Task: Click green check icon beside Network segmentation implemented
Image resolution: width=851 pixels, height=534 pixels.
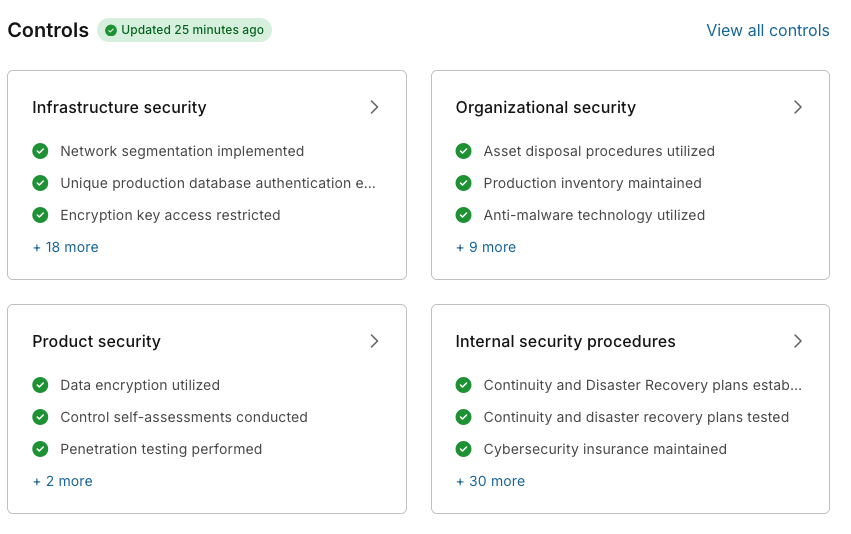Action: tap(40, 151)
